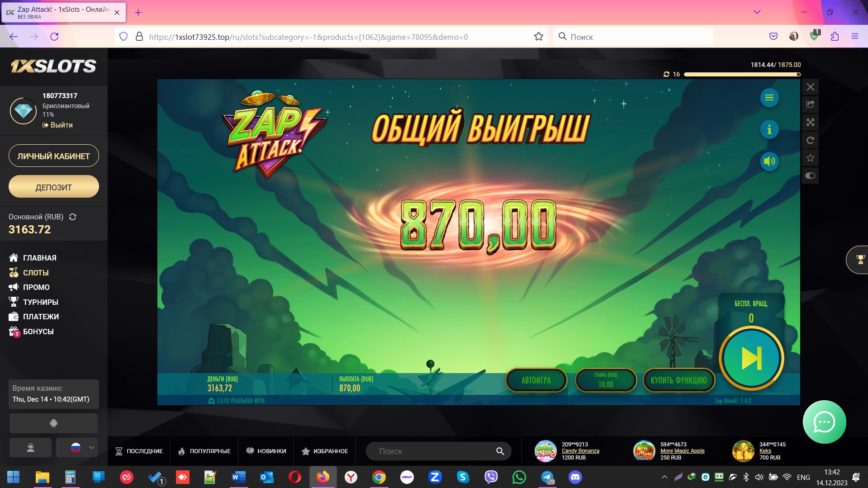Show ПОПУЛЯРНЫЕ popular games
The height and width of the screenshot is (488, 868).
coord(204,451)
